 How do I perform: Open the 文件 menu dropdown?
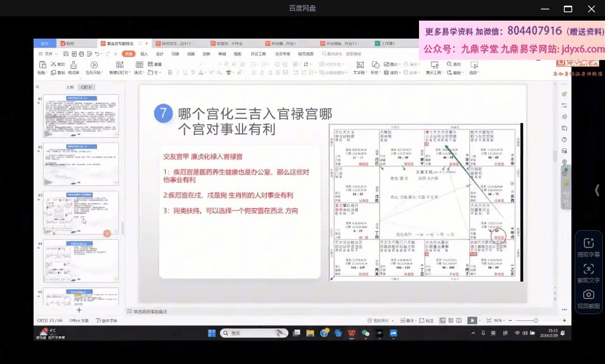[x=48, y=54]
